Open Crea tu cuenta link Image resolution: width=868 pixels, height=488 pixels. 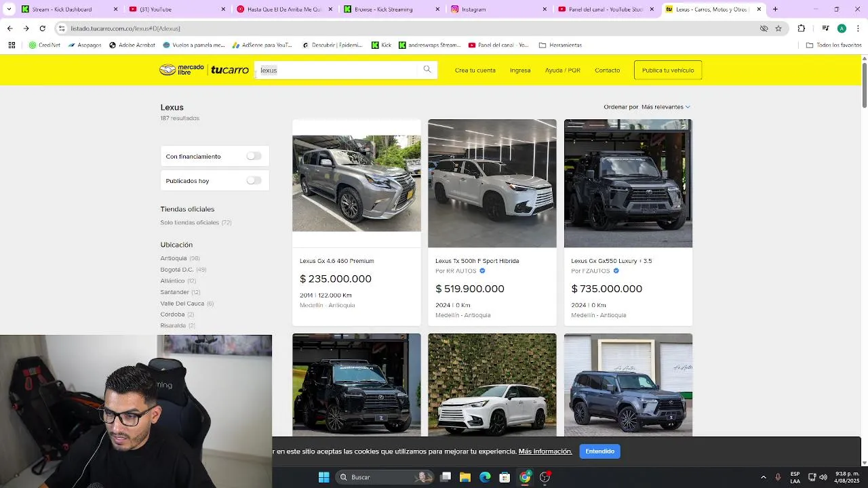pos(475,70)
